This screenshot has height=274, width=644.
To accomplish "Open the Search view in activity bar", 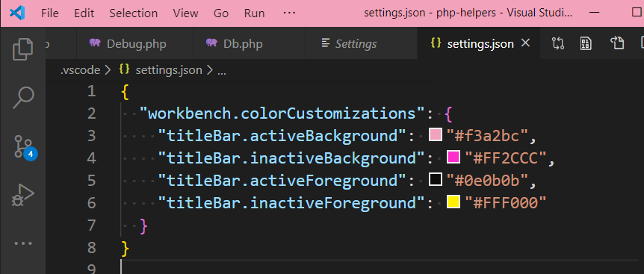I will (22, 98).
